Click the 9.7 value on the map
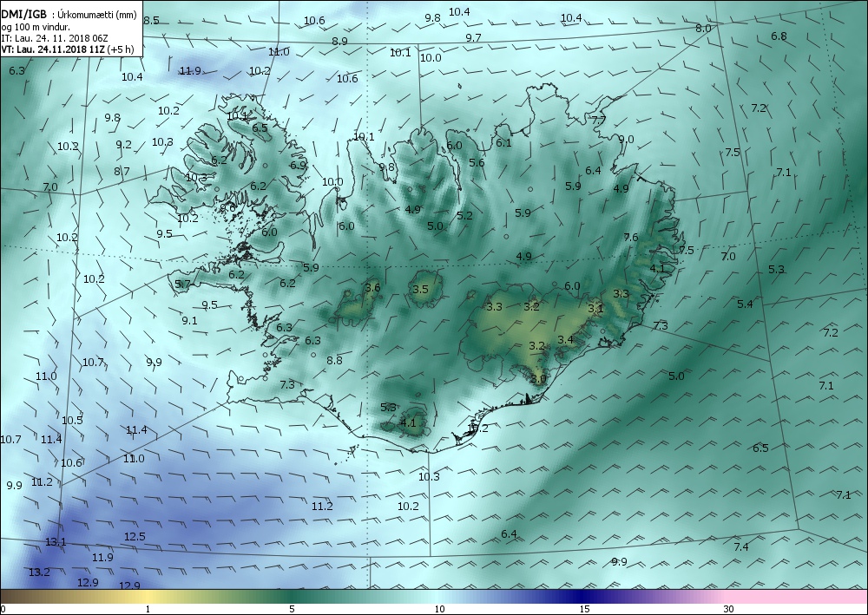Viewport: 868px width, 615px height. [x=473, y=37]
